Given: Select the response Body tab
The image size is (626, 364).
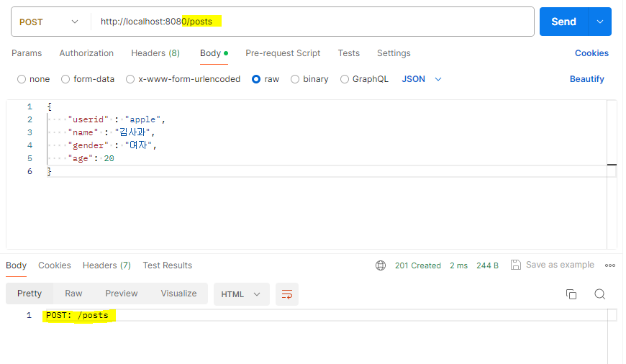Looking at the screenshot, I should [16, 265].
